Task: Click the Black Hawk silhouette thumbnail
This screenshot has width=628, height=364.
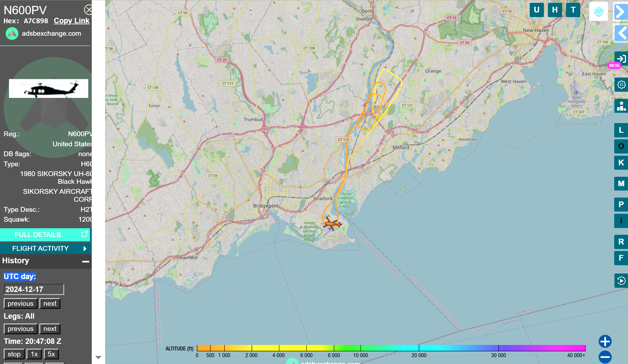Action: point(49,88)
